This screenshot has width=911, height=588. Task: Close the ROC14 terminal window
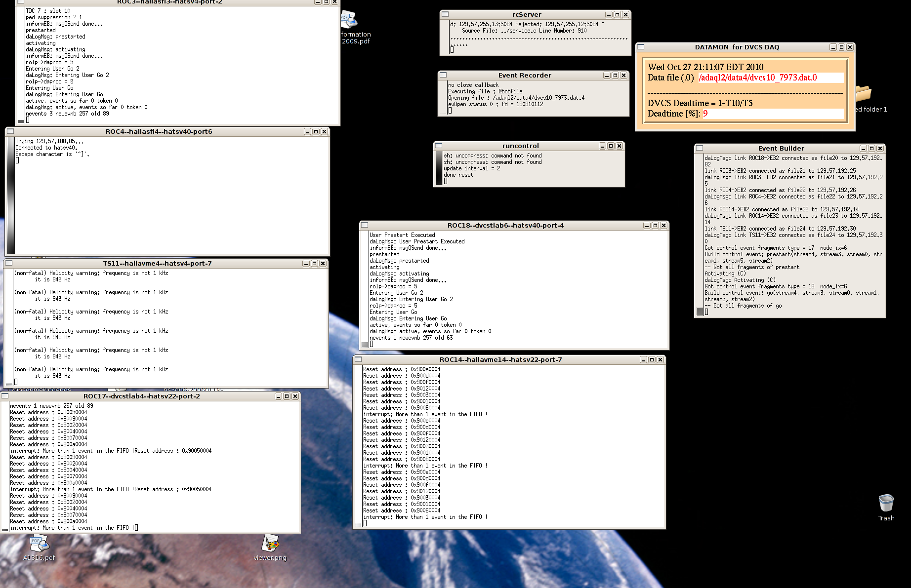tap(660, 360)
